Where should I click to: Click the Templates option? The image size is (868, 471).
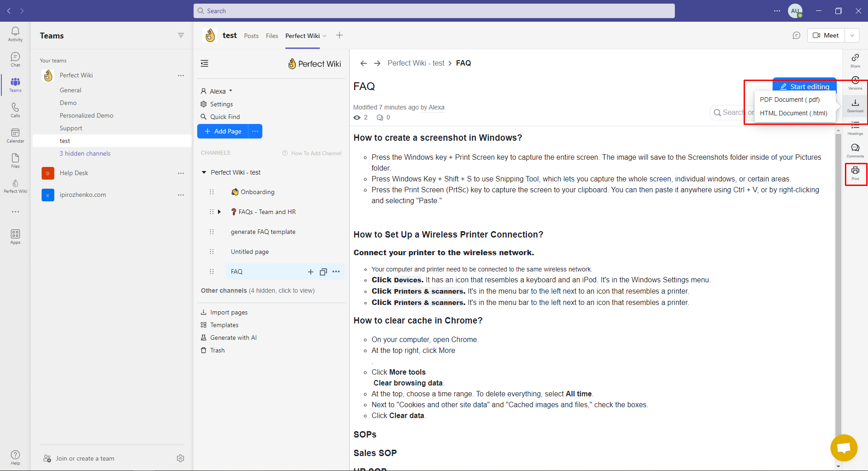click(224, 324)
